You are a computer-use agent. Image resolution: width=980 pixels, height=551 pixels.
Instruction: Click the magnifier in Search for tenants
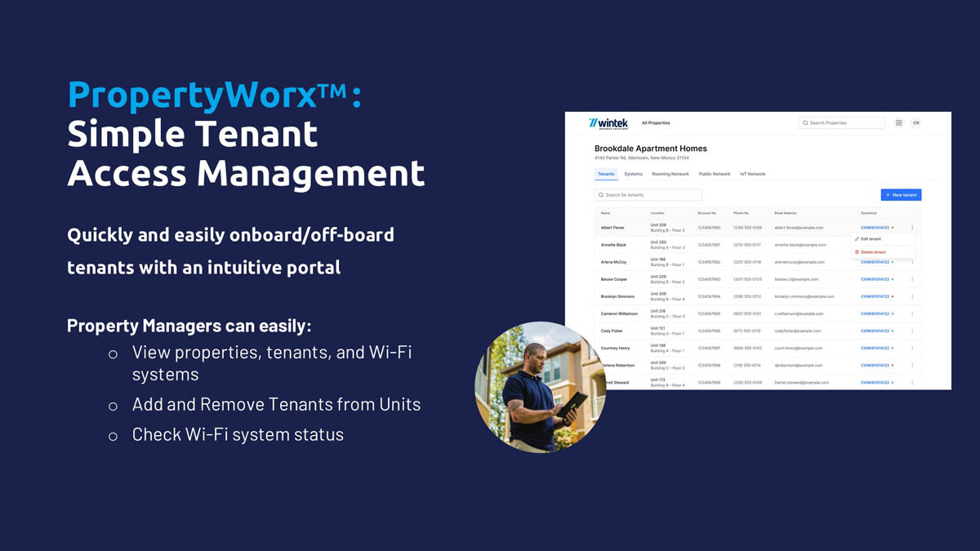(x=602, y=195)
